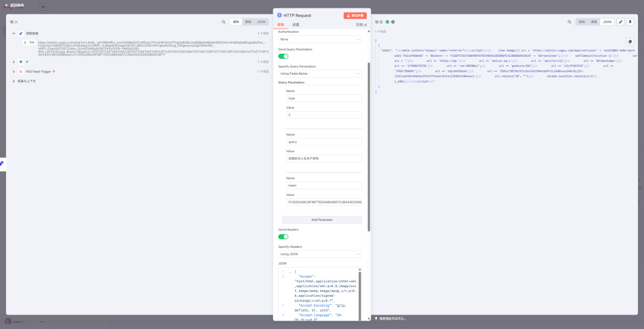Image resolution: width=644 pixels, height=329 pixels.
Task: Click the red lightning bolt beside RSS Feed Trigger
Action: pyautogui.click(x=54, y=72)
